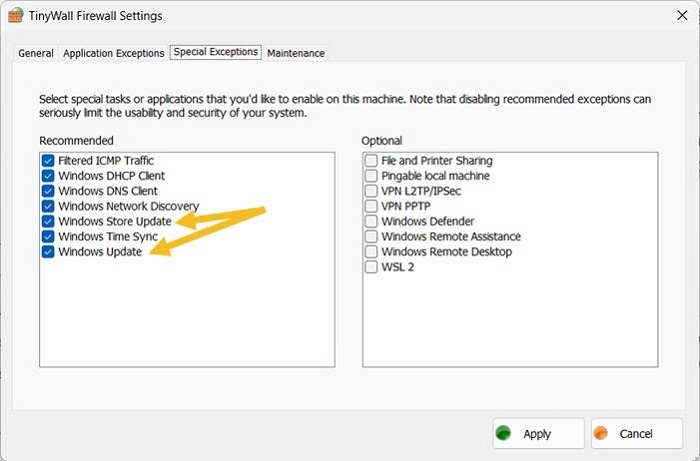Click the orange icon on the Cancel button

click(601, 433)
